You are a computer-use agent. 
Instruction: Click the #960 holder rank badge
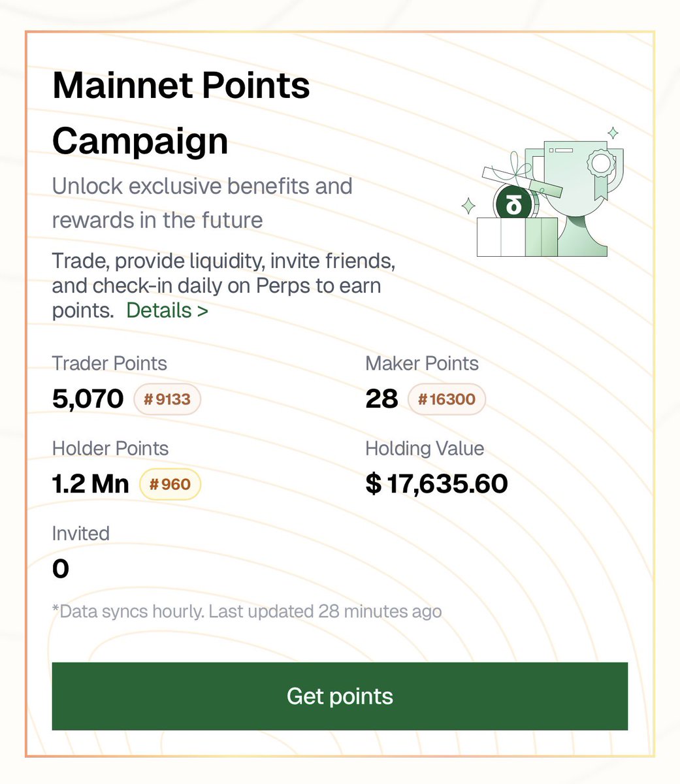[170, 484]
